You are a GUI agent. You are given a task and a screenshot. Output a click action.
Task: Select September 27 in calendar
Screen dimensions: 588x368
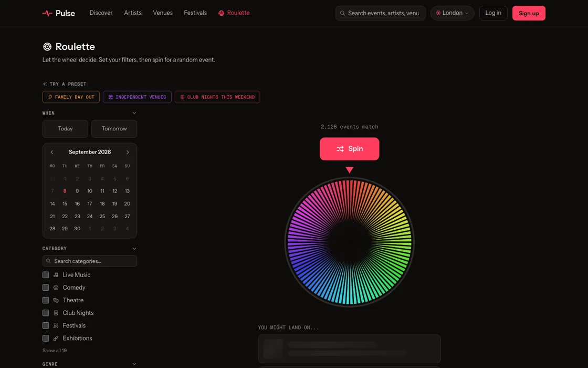click(x=127, y=216)
